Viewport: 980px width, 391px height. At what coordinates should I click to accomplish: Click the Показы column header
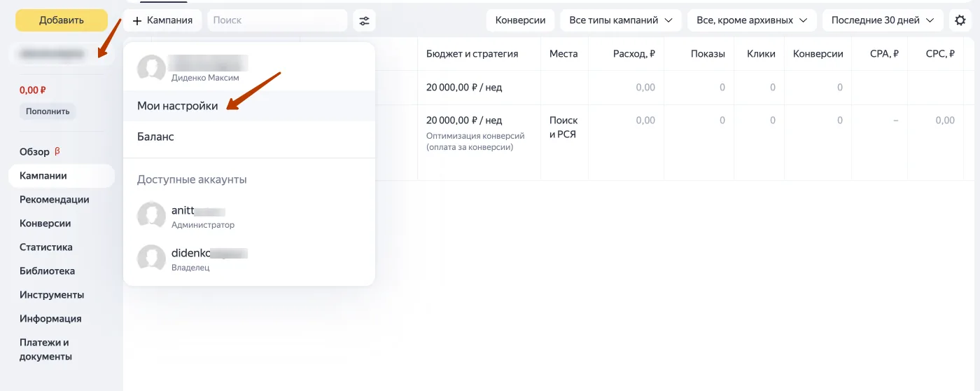(708, 54)
